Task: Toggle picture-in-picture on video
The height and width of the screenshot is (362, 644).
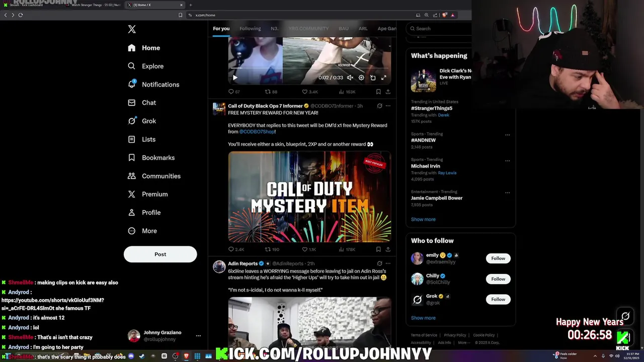Action: (x=373, y=77)
